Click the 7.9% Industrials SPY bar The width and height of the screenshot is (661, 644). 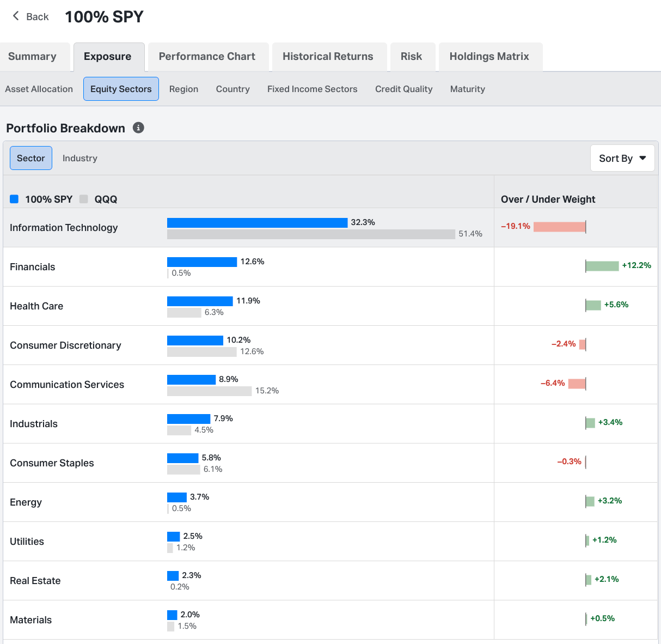click(188, 418)
